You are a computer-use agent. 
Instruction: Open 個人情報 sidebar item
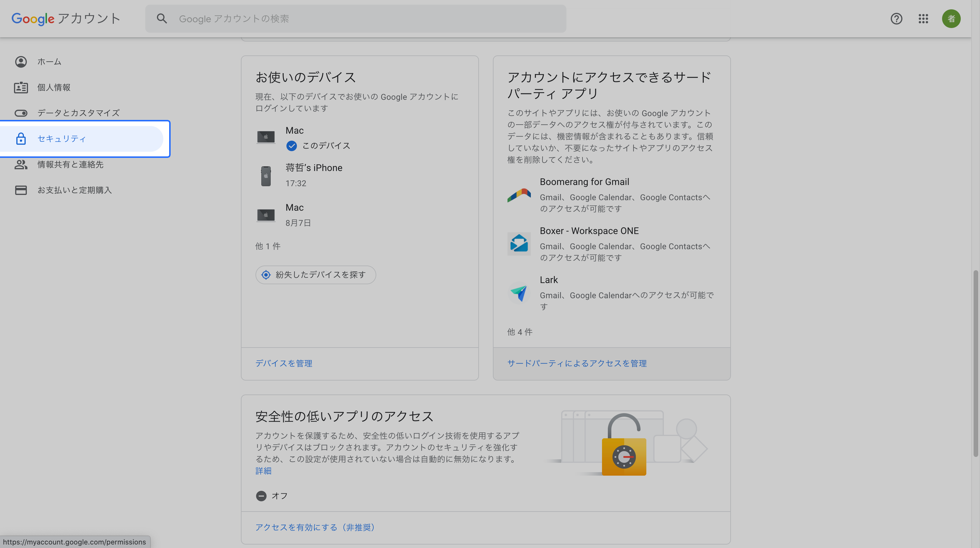point(54,88)
